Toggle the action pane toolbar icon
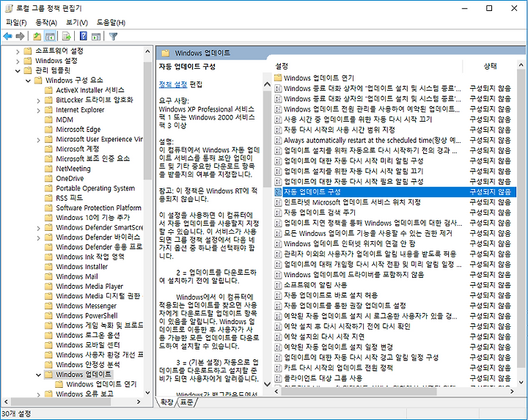Image resolution: width=528 pixels, height=420 pixels. coord(96,36)
